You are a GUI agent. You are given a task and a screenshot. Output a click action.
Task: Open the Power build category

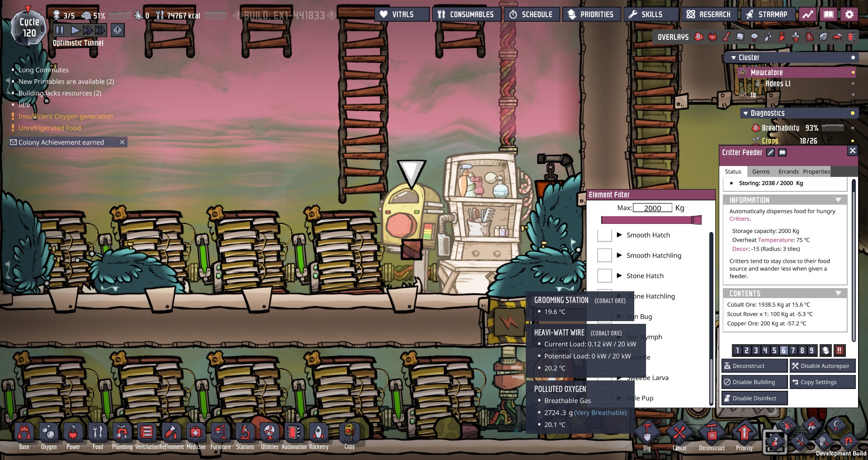click(73, 436)
